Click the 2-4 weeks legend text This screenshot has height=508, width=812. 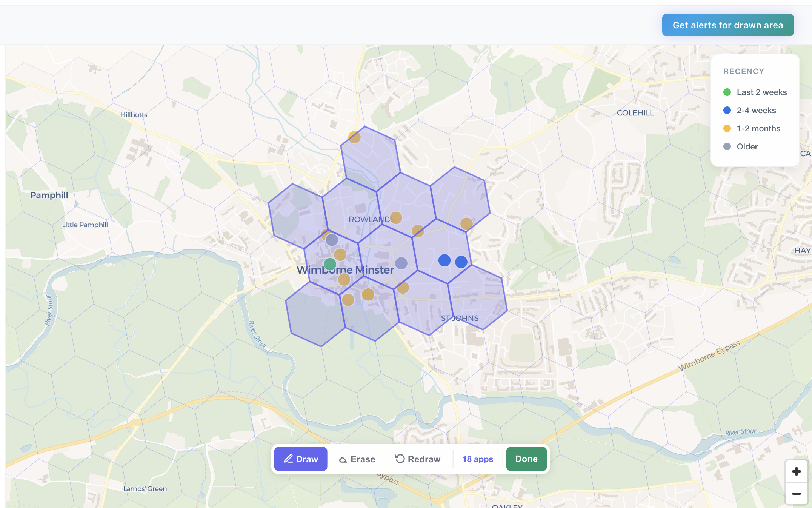[756, 110]
